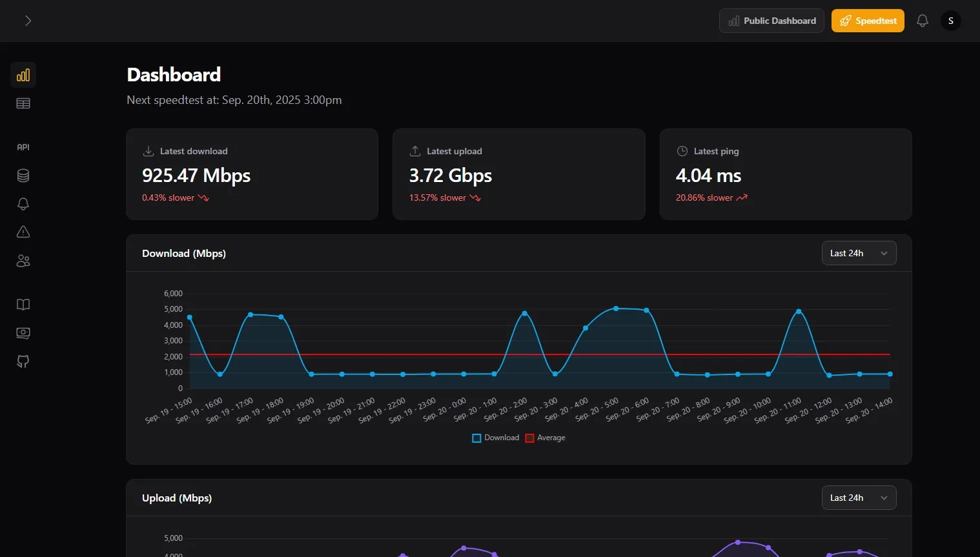Open the user avatar menu labeled S
The image size is (980, 557).
951,21
